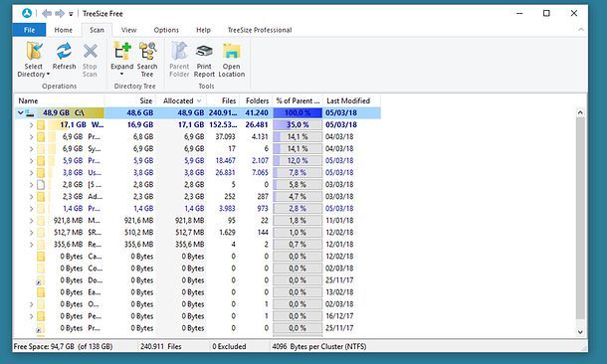Click the Expand tree icon

[x=122, y=51]
